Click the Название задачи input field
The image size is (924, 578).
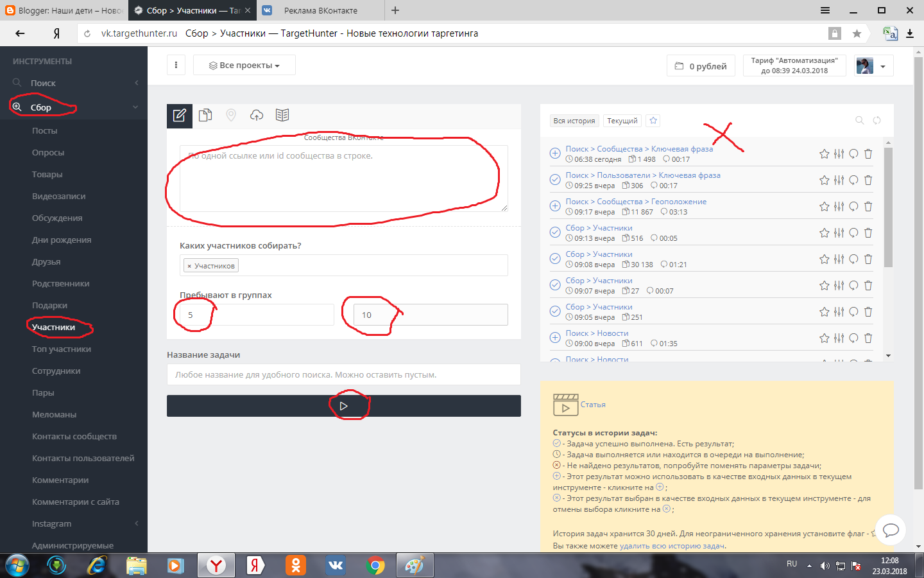[344, 374]
